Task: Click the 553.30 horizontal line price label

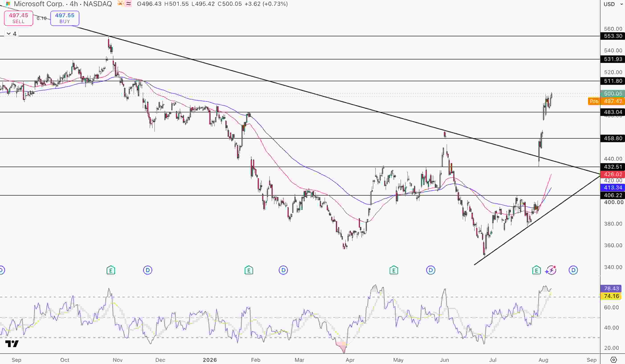Action: [x=613, y=36]
